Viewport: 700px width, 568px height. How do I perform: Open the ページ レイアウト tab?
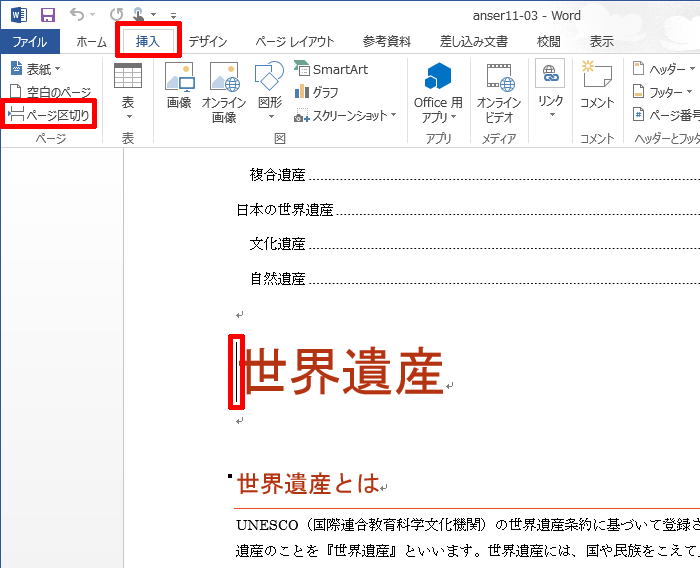pyautogui.click(x=295, y=42)
